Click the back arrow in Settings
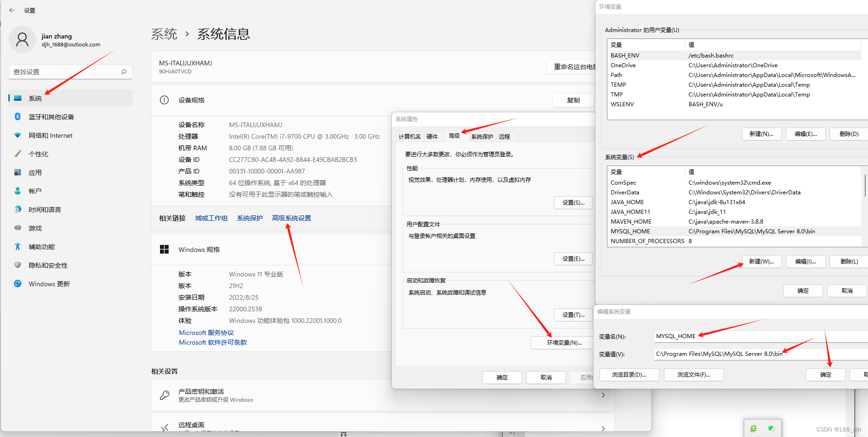 [12, 10]
